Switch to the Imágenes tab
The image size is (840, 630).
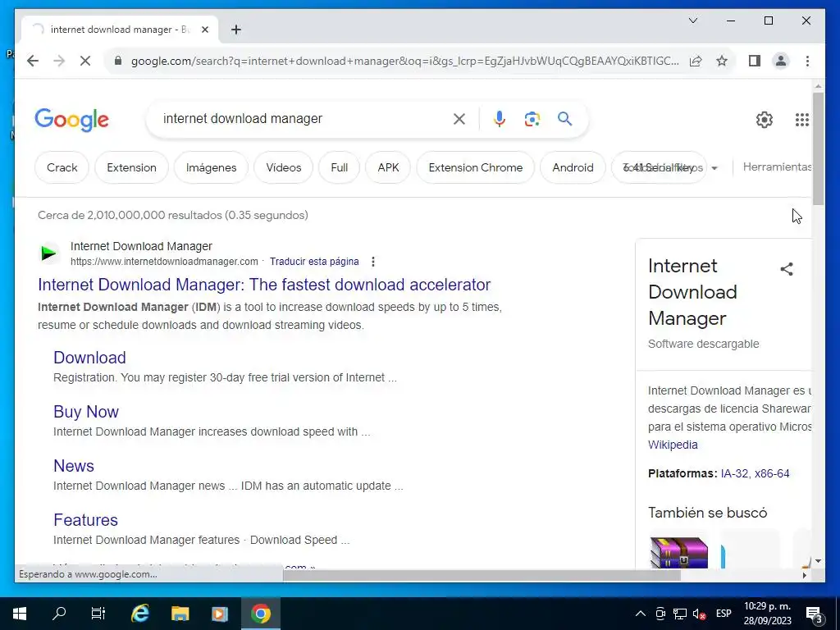[211, 167]
